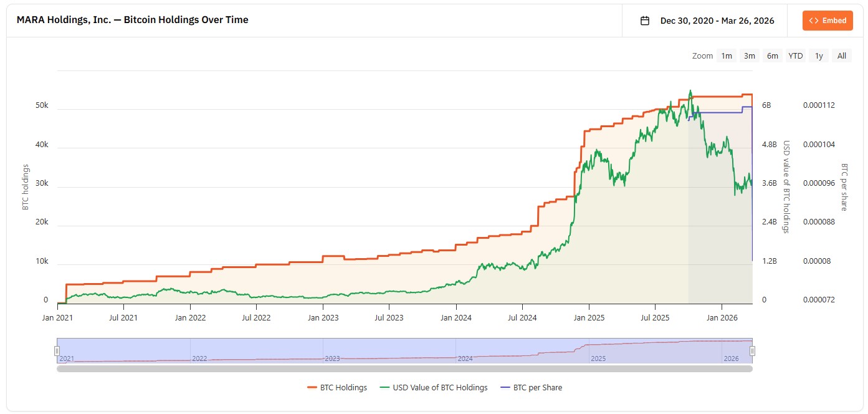The image size is (868, 414).
Task: Apply the 6m zoom button
Action: point(773,55)
